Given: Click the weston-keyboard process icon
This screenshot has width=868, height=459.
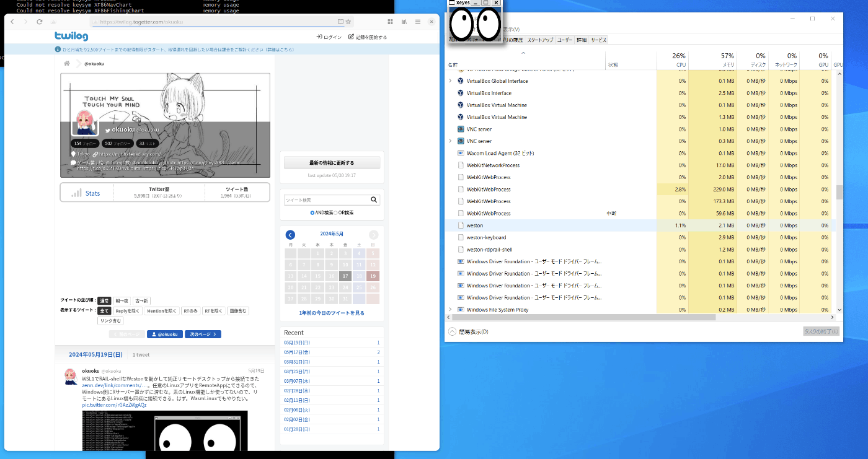Looking at the screenshot, I should (461, 237).
